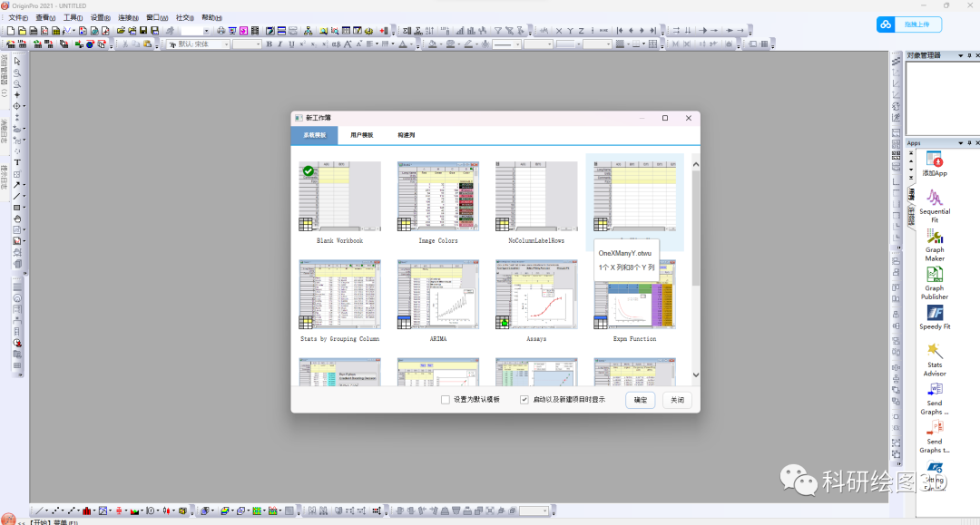The height and width of the screenshot is (525, 980).
Task: Open the Object Manager panel dropdown arrow
Action: (961, 55)
